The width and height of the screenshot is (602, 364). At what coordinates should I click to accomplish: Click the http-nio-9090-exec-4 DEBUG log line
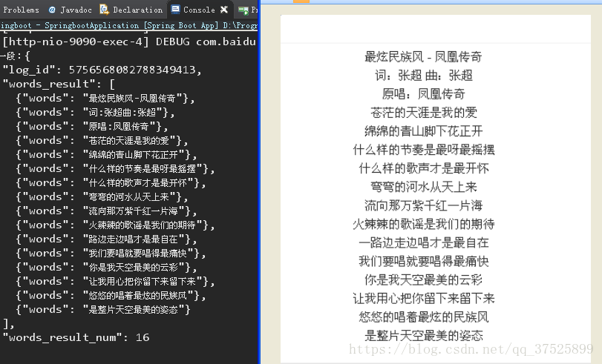coord(129,42)
